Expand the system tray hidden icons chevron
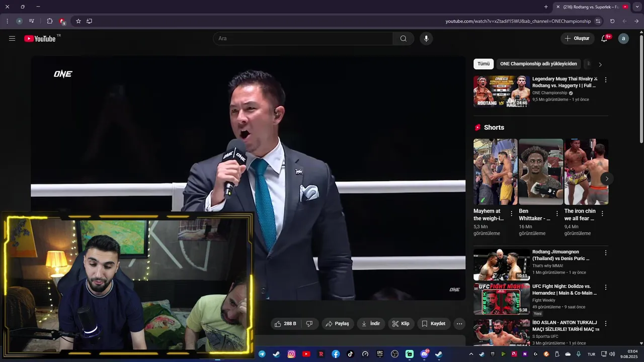 coord(471,354)
